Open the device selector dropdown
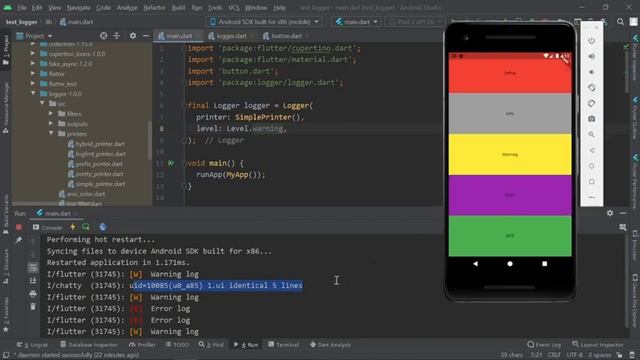The image size is (640, 360). tap(264, 22)
